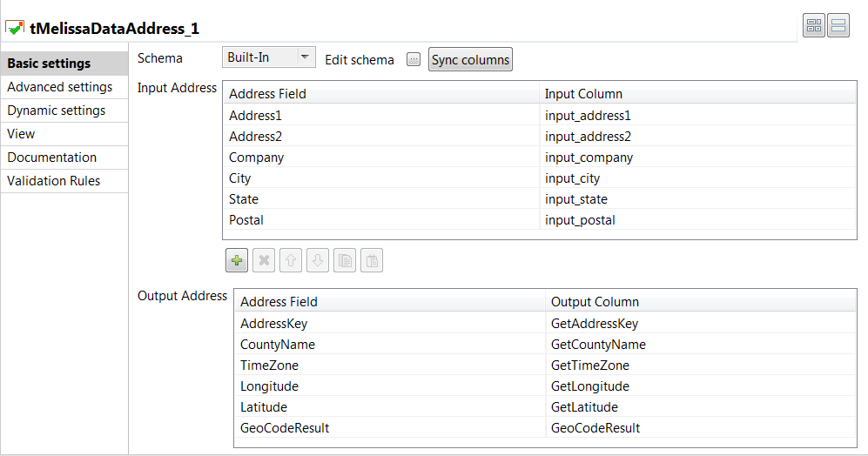The width and height of the screenshot is (868, 456).
Task: Click the copy rows icon
Action: [345, 260]
